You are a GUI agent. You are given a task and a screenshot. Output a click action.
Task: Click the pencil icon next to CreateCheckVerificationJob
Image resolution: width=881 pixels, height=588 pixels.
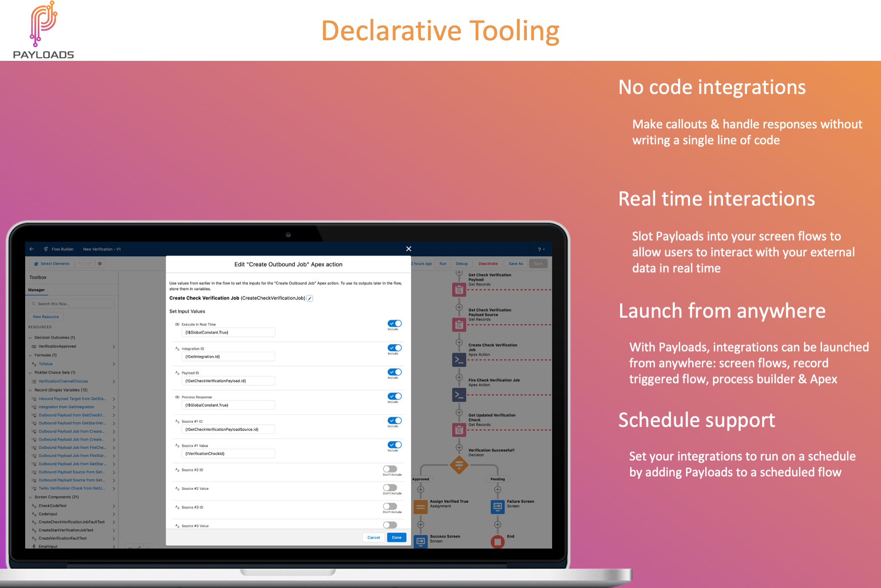[310, 298]
